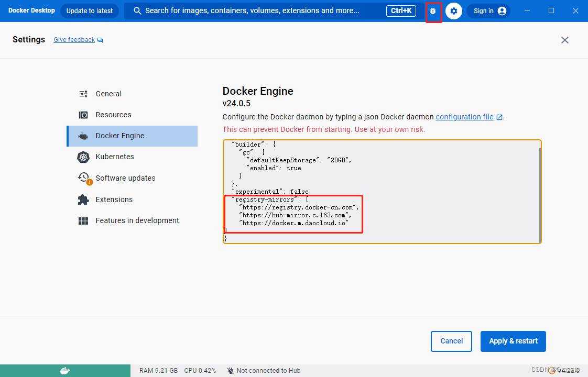Select the Kubernetes settings tab
The height and width of the screenshot is (377, 588).
(x=133, y=157)
